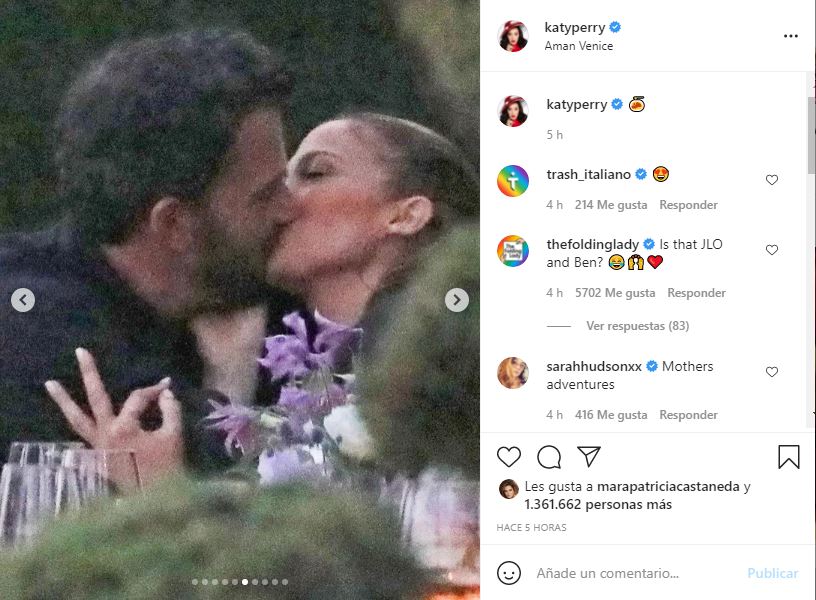Share the post with paper plane icon
Image resolution: width=816 pixels, height=600 pixels.
pos(589,457)
